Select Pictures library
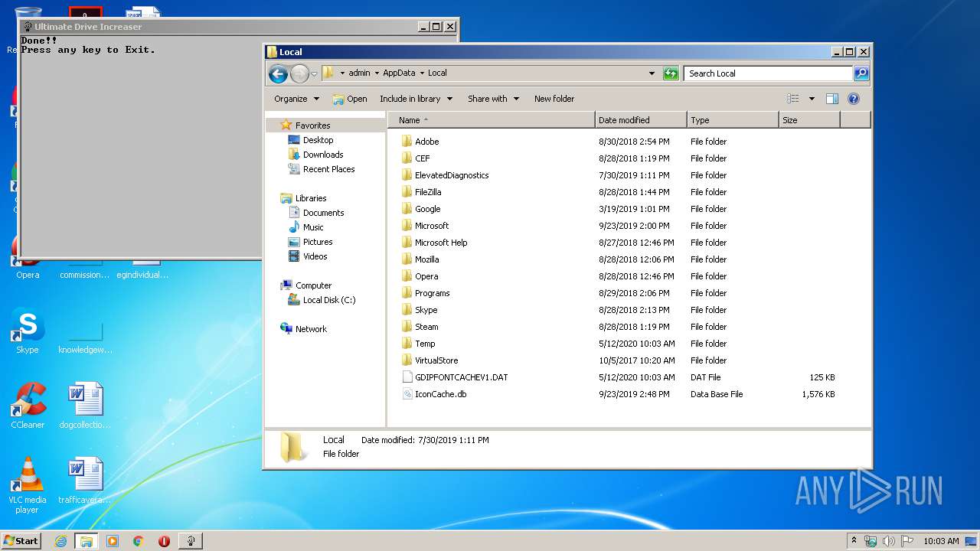The width and height of the screenshot is (980, 551). click(317, 242)
